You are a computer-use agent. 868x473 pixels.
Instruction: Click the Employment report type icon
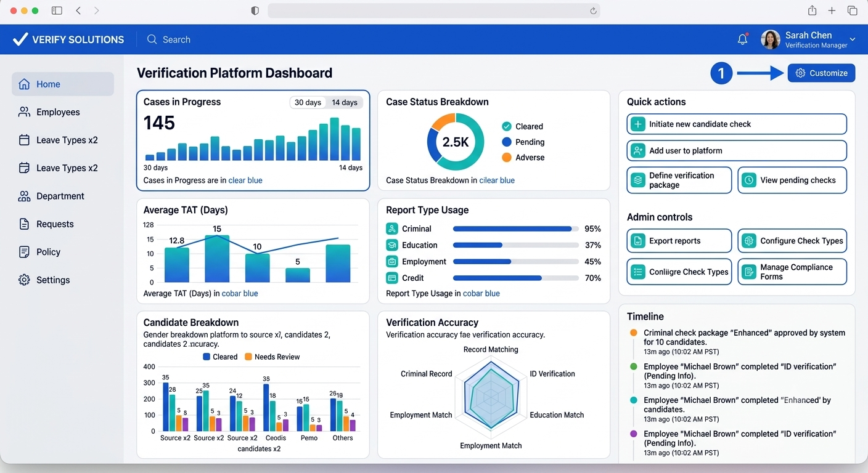pos(392,262)
